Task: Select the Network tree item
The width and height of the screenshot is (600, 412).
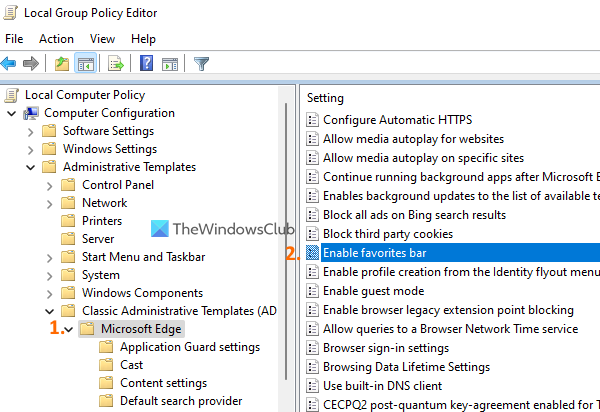Action: 104,203
